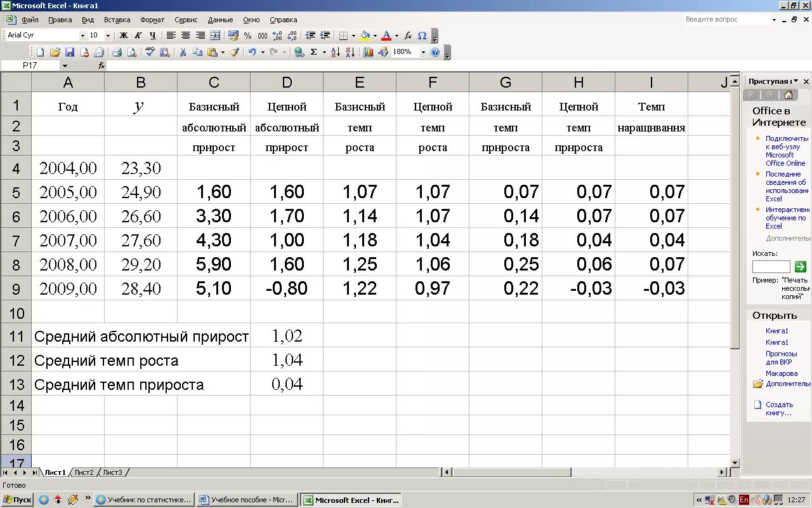Apply thousands separator (000) format
The height and width of the screenshot is (508, 812).
[262, 36]
